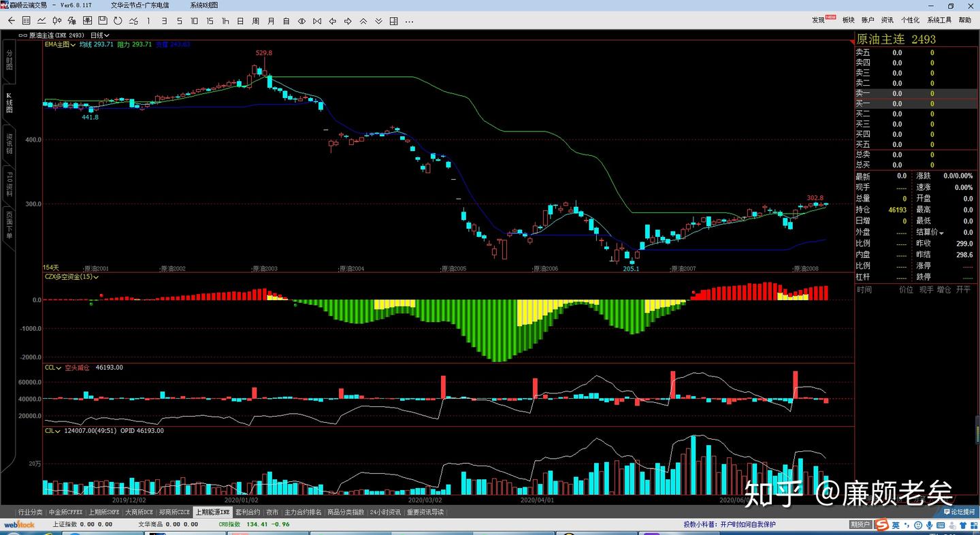Select the 主力合约排名 bottom tab

point(303,512)
